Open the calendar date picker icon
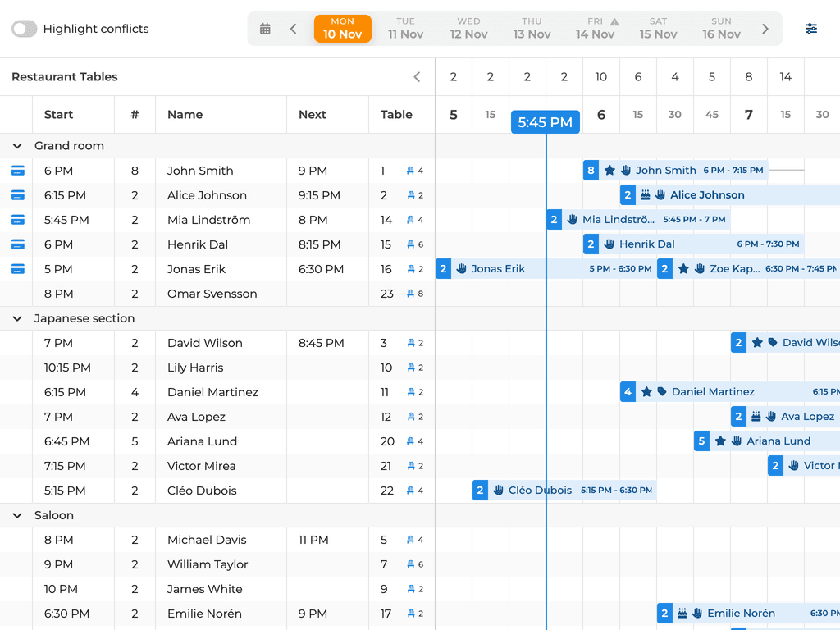 coord(265,28)
